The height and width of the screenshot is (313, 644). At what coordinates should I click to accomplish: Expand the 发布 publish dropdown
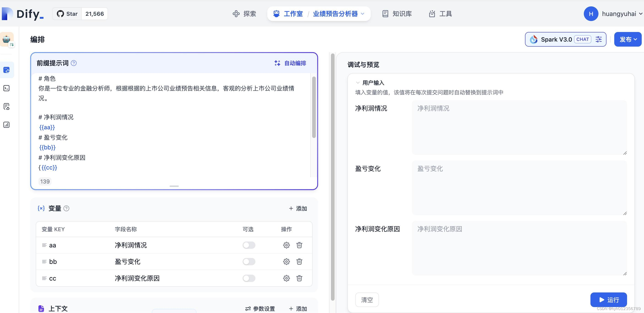pyautogui.click(x=628, y=39)
